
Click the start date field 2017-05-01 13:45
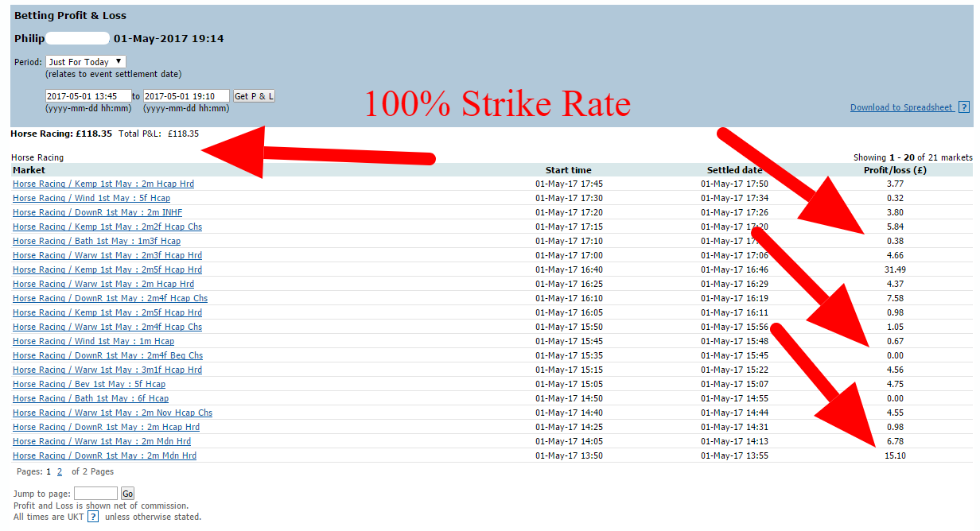(x=88, y=96)
